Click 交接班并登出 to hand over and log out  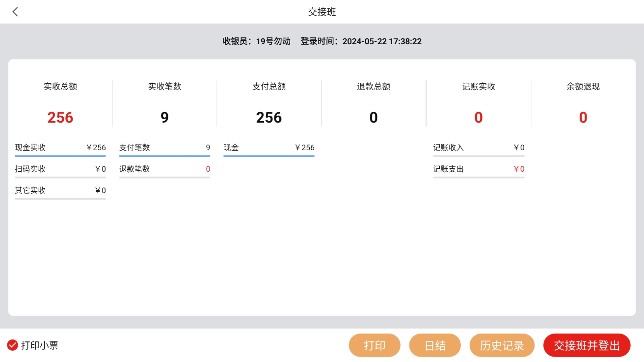(587, 345)
